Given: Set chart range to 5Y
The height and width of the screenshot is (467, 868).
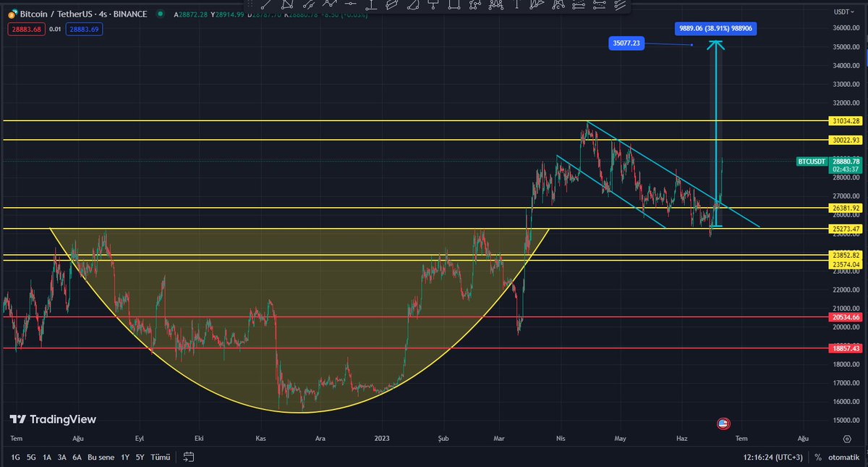Looking at the screenshot, I should click(x=140, y=458).
